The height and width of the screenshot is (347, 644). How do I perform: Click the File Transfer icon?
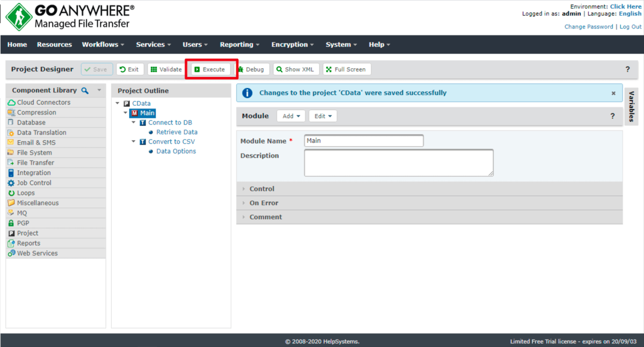pos(11,163)
